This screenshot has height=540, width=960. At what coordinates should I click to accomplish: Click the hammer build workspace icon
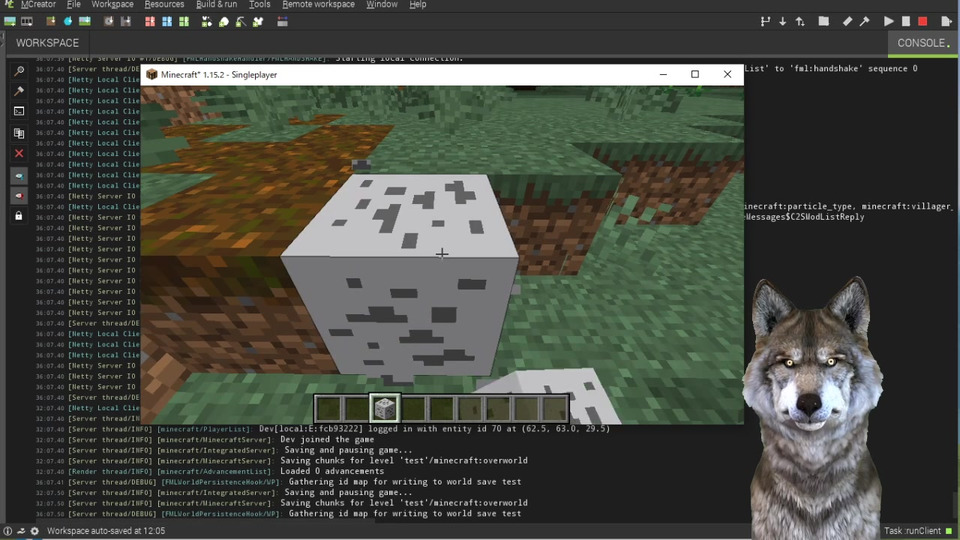pyautogui.click(x=864, y=21)
